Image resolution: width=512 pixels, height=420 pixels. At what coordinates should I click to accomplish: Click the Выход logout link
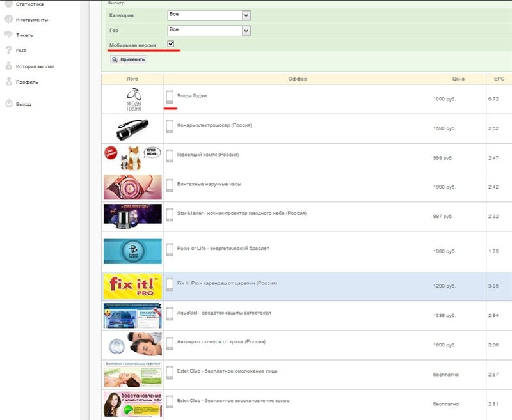[x=24, y=104]
